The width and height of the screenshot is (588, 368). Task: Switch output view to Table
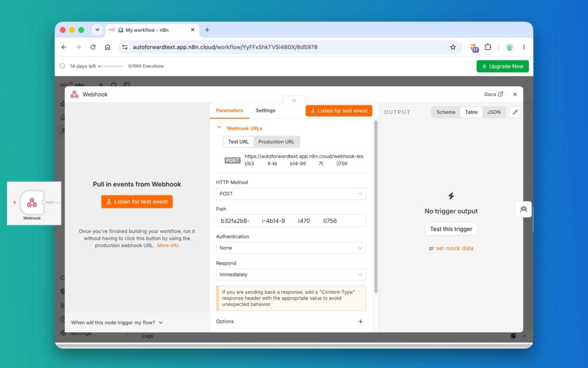click(x=471, y=112)
